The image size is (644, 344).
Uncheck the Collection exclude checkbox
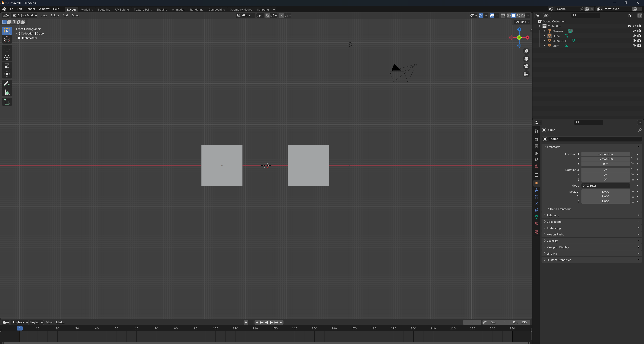click(x=629, y=26)
